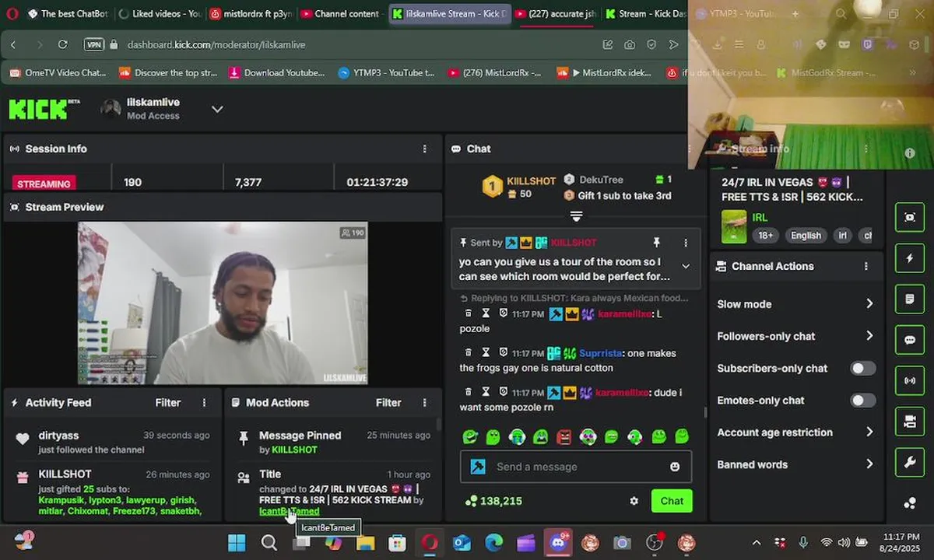The image size is (934, 560).
Task: Click the chat bubble icon in the right sidebar
Action: click(x=910, y=340)
